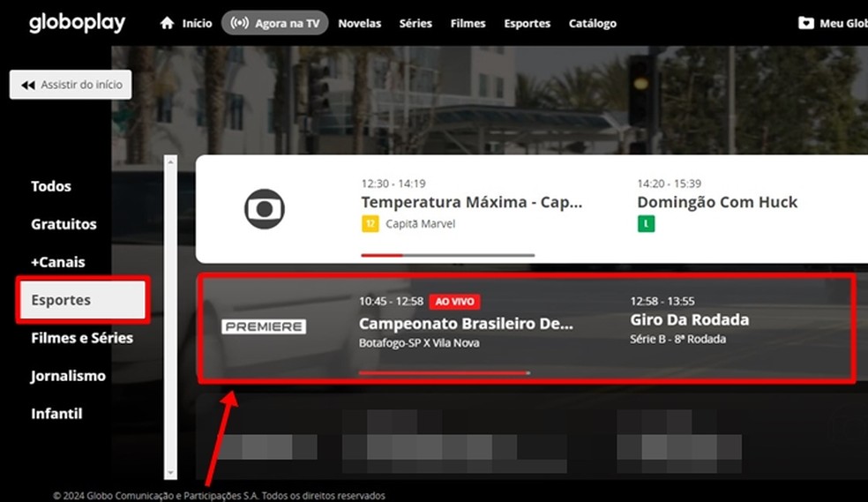Select the +Canais filter

tap(57, 262)
